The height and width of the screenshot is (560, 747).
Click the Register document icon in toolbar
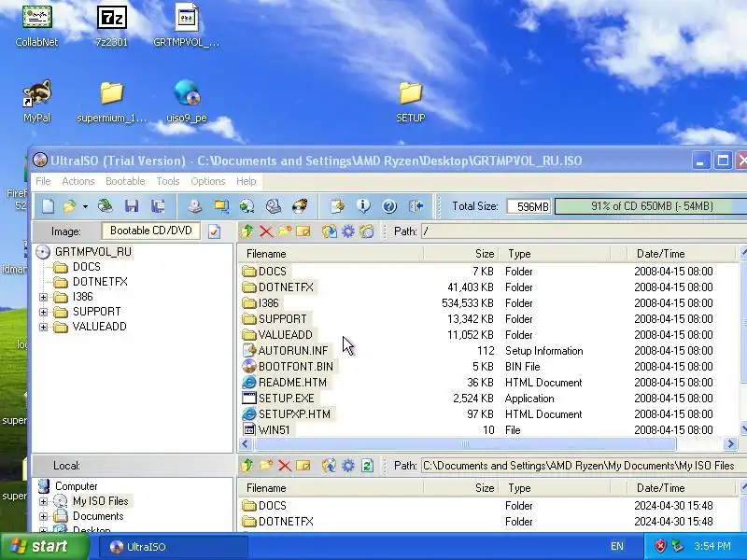point(337,206)
